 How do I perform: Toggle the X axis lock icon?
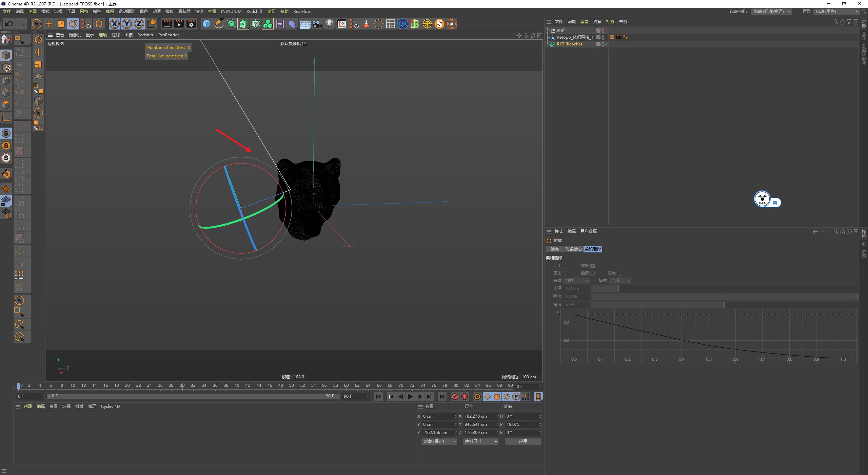[115, 24]
